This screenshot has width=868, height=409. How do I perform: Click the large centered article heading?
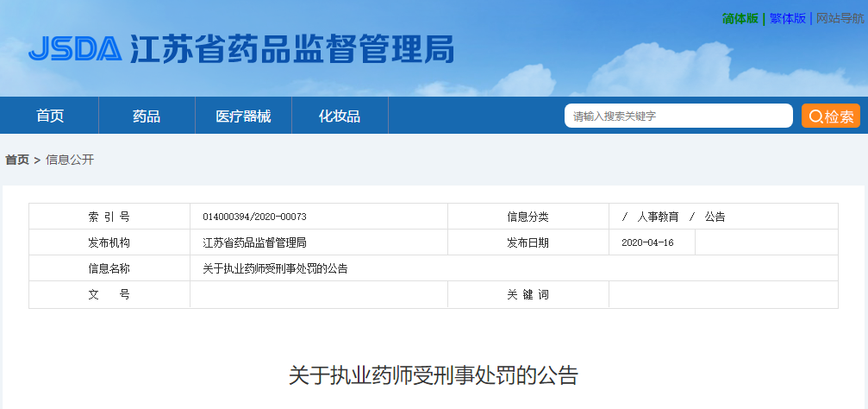coord(434,375)
